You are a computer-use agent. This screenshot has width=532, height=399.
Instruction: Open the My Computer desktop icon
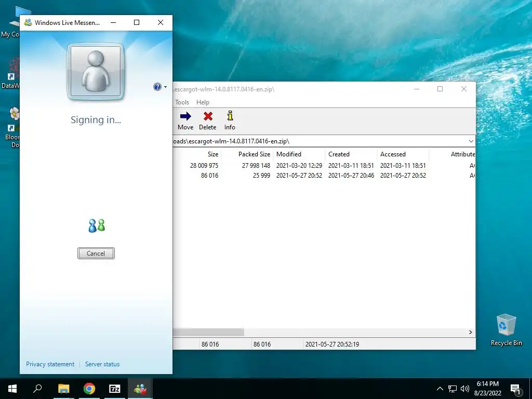(x=10, y=22)
